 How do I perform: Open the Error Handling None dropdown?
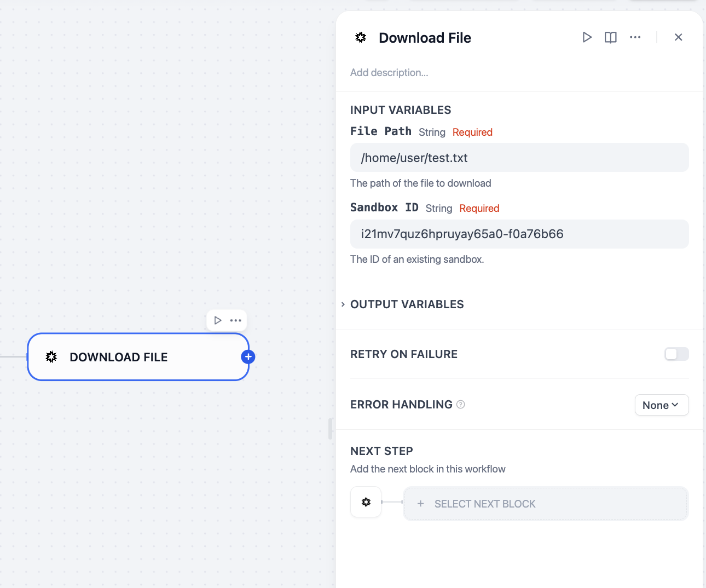(x=661, y=405)
